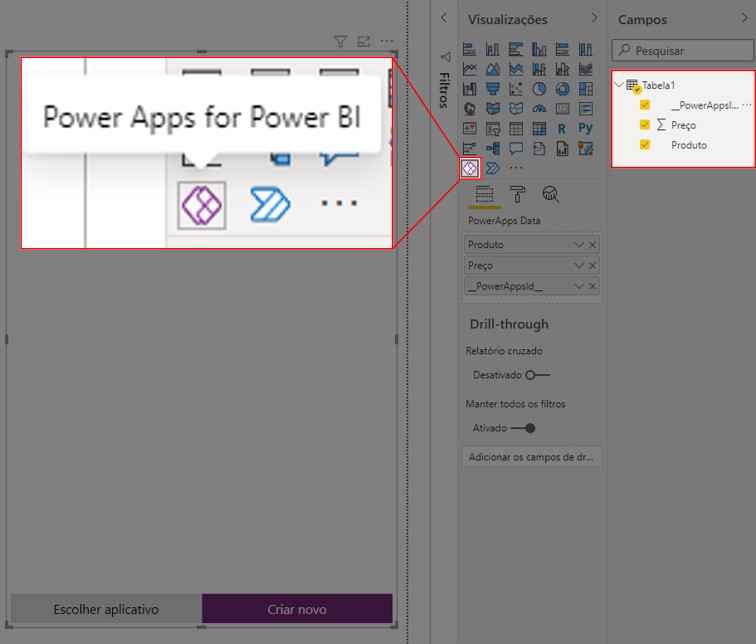Turn on the Relatório cruzado toggle
Screen dimensions: 756x644
pyautogui.click(x=537, y=375)
